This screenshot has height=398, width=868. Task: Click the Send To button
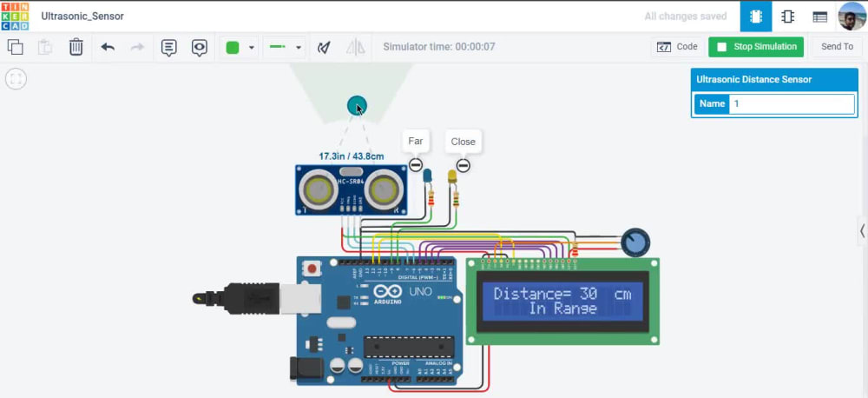pos(837,47)
